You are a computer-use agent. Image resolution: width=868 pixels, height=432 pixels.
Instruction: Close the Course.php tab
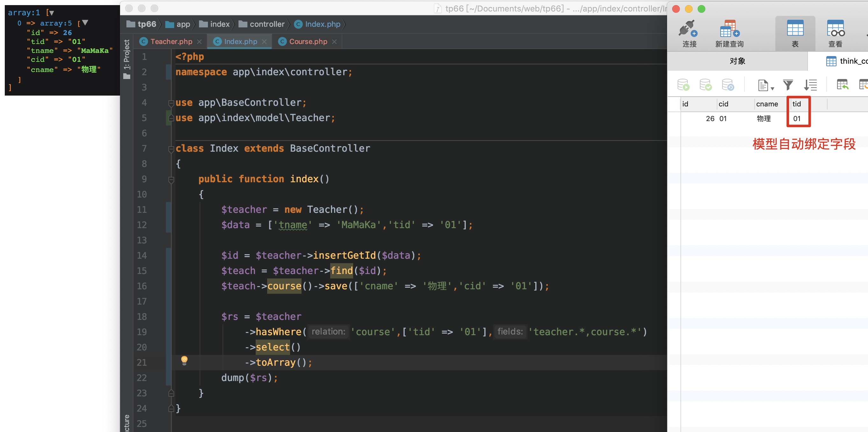[x=334, y=41]
